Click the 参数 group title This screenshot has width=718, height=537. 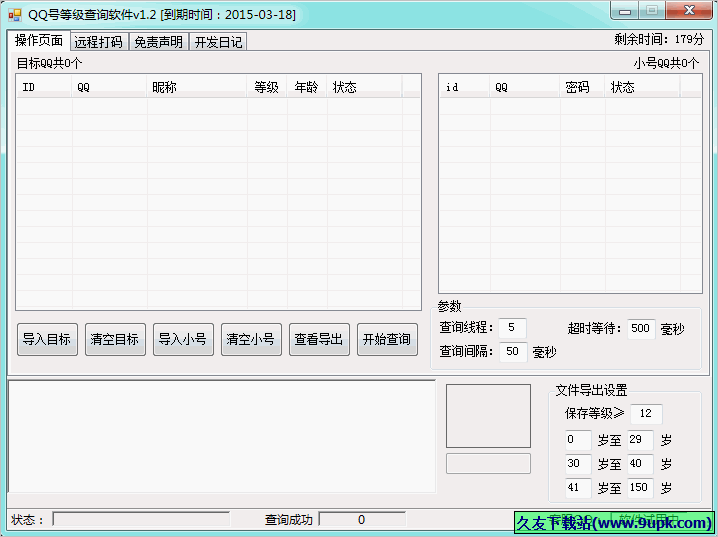click(449, 306)
